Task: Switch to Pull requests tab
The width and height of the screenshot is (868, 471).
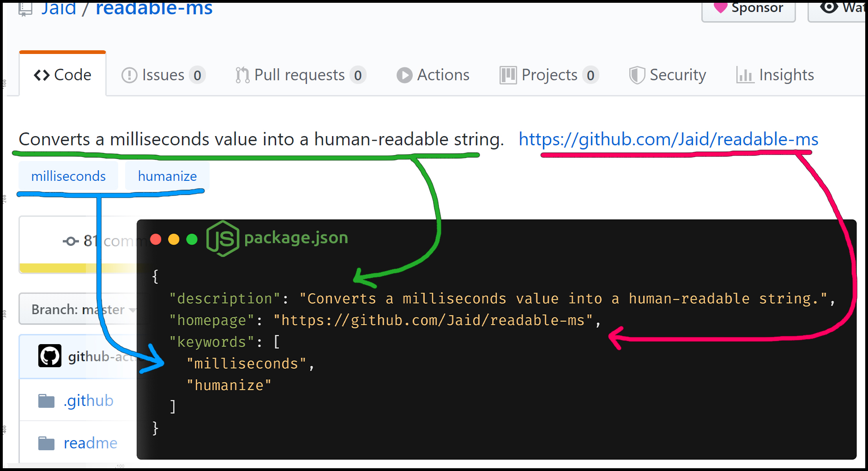Action: coord(301,75)
